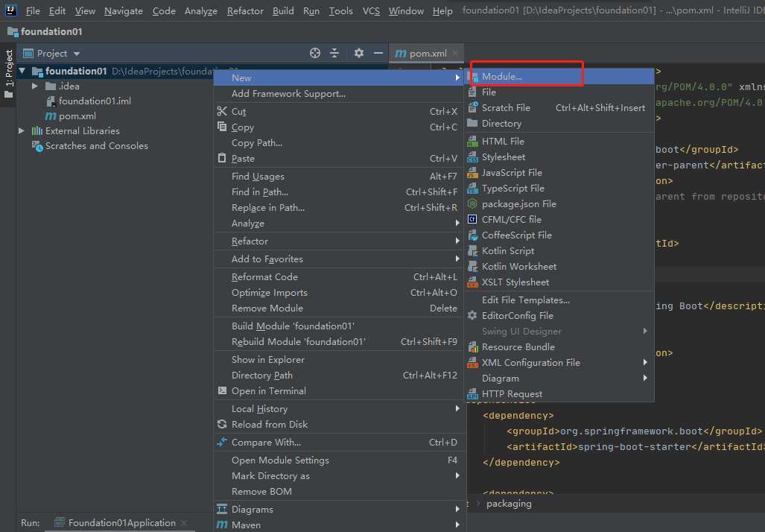Click the HTML File icon

[x=472, y=141]
